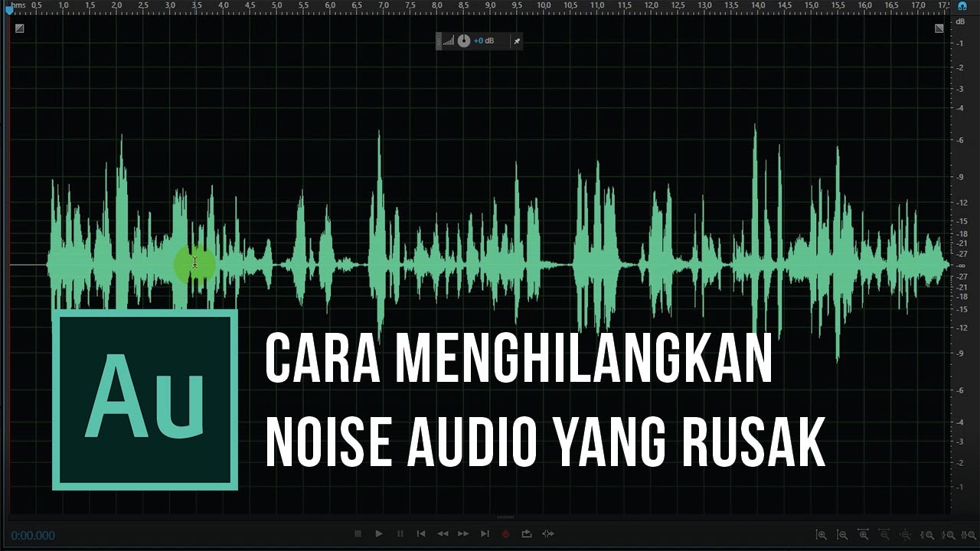Click the 15.0 mark on time ruler
The width and height of the screenshot is (980, 551).
pyautogui.click(x=812, y=5)
